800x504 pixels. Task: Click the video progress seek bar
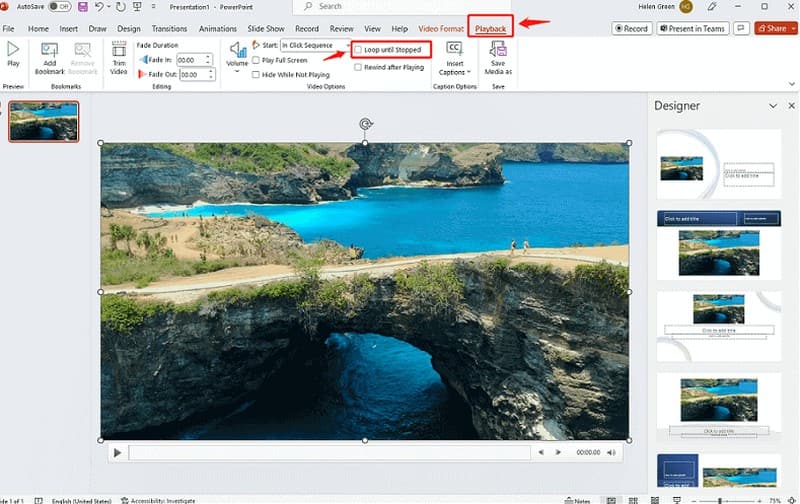330,452
